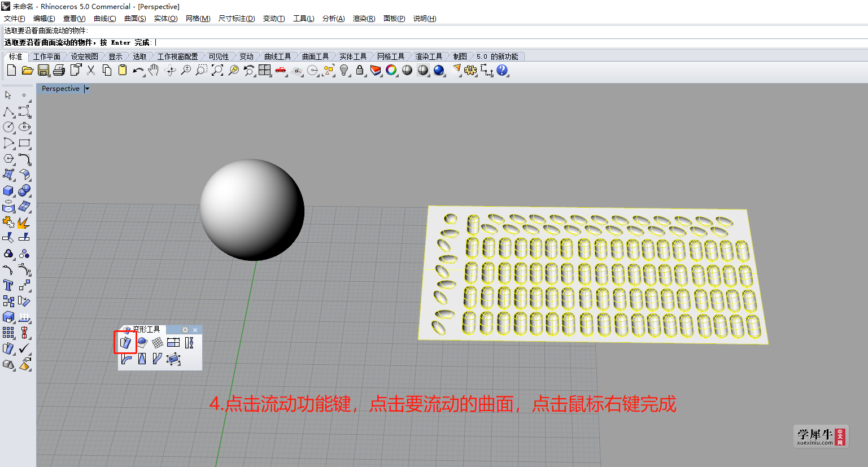
Task: Switch to the 设定视图 toolbar tab
Action: pyautogui.click(x=85, y=56)
